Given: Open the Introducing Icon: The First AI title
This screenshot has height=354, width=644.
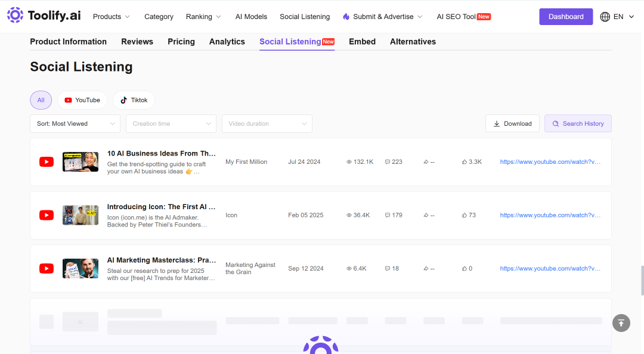Looking at the screenshot, I should (162, 207).
